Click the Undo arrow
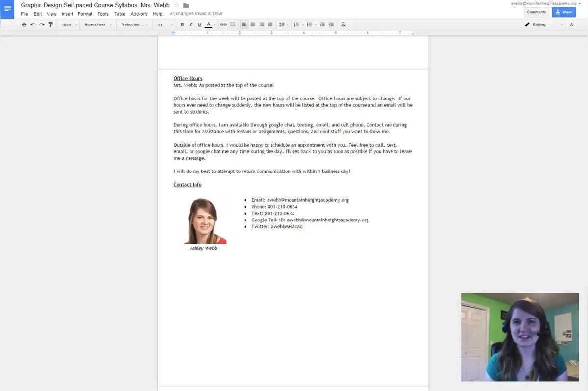588x391 pixels. [x=33, y=24]
